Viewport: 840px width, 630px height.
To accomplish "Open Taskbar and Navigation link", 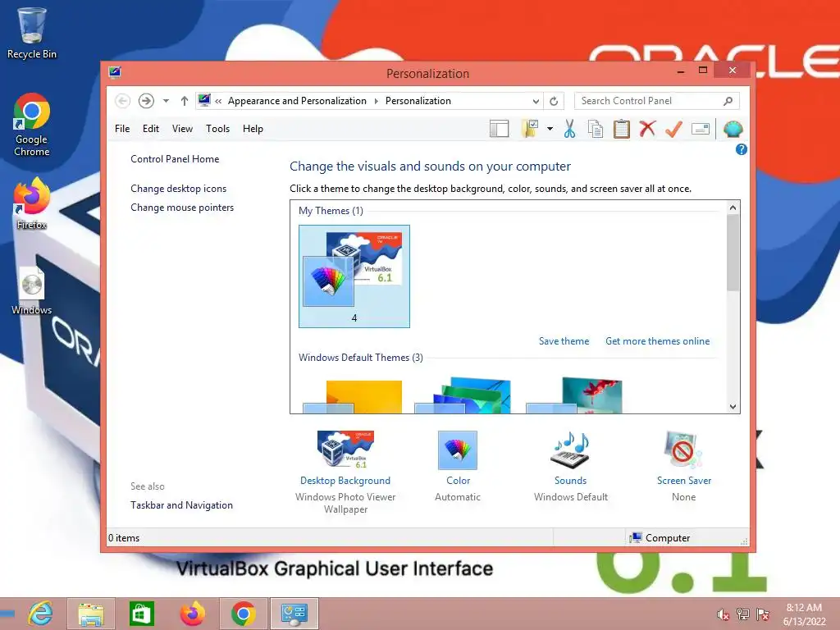I will pos(181,505).
